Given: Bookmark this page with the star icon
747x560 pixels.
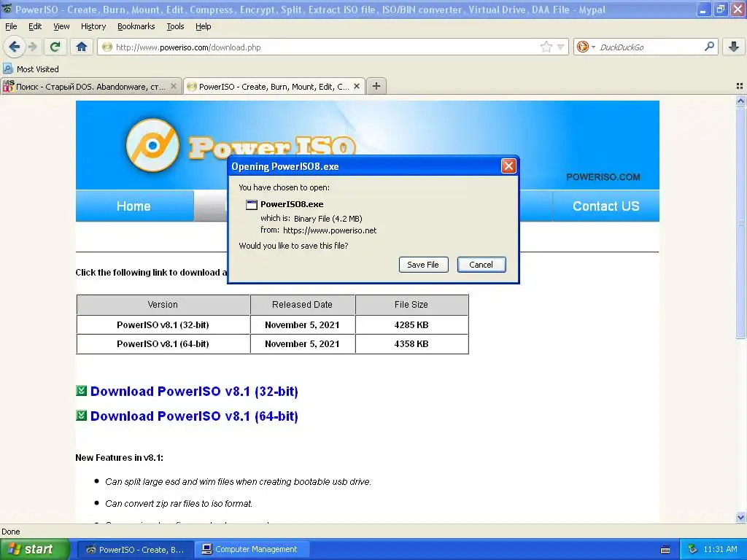Looking at the screenshot, I should pos(546,47).
